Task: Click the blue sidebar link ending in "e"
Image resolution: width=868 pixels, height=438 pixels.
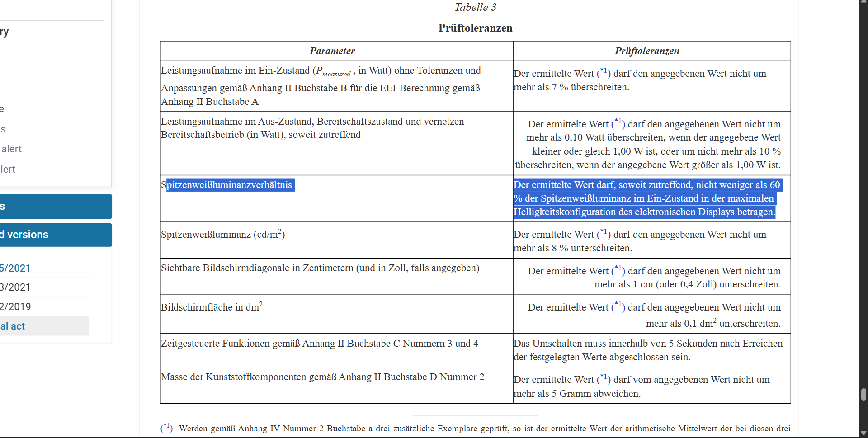Action: tap(3, 108)
